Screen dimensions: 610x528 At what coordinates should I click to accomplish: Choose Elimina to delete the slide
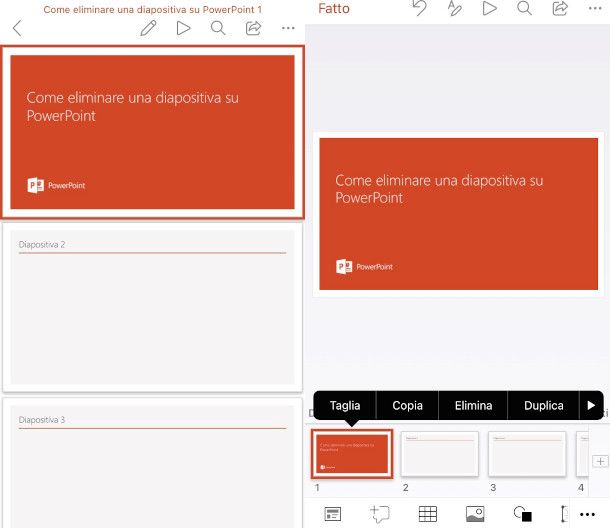[x=473, y=405]
